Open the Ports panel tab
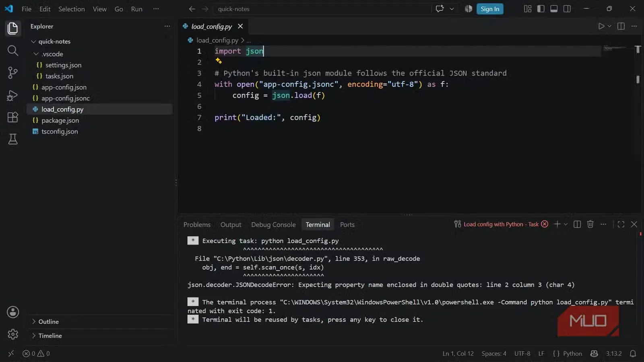The height and width of the screenshot is (362, 644). 347,224
